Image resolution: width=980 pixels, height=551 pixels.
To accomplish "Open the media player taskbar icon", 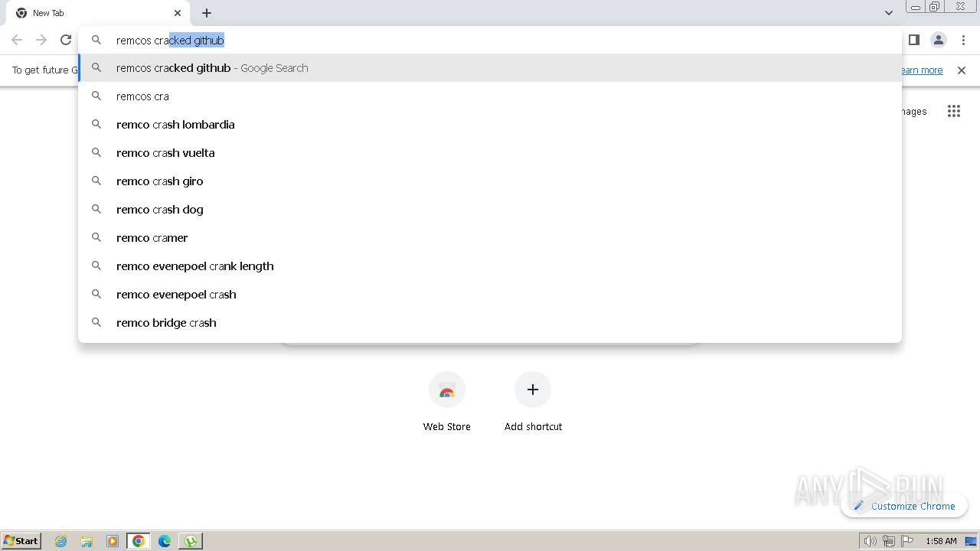I will pyautogui.click(x=113, y=541).
